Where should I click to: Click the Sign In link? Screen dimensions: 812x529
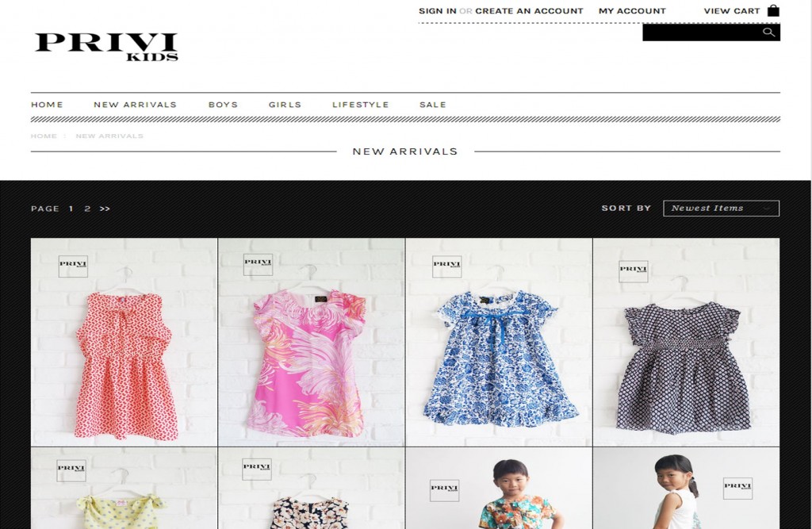[x=438, y=11]
